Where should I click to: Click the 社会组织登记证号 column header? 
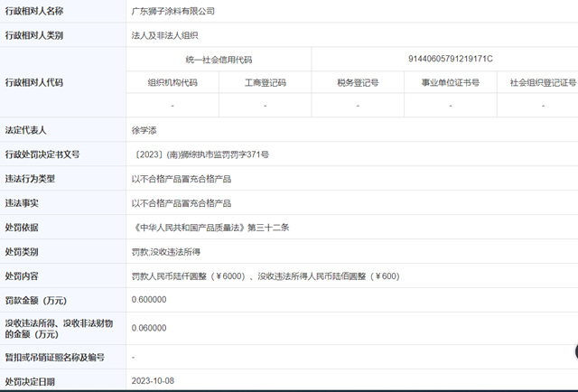point(543,82)
